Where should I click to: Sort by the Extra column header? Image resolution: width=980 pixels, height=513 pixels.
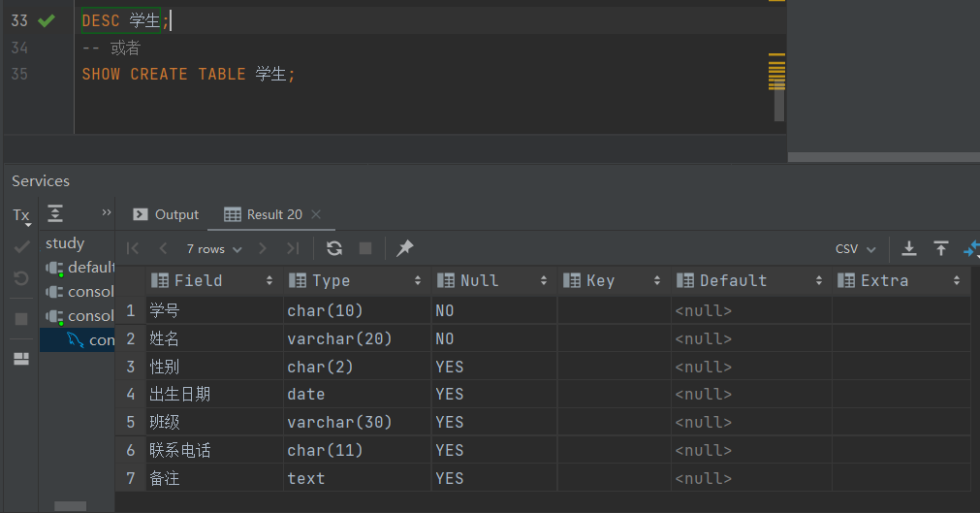[x=901, y=281]
